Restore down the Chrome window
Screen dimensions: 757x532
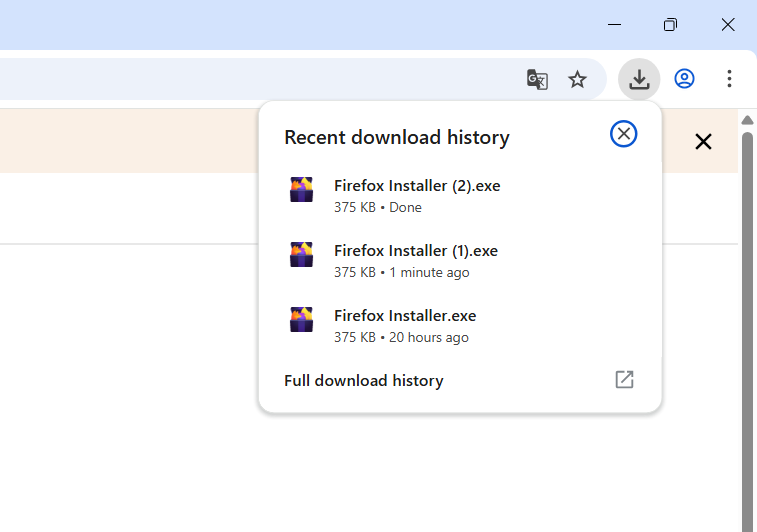click(670, 25)
